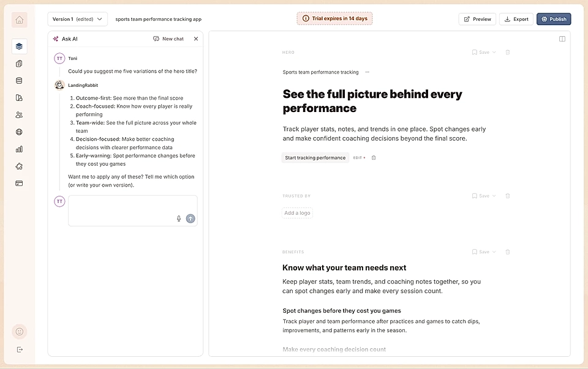Viewport: 588px width, 369px height.
Task: Click the Trial expires in 14 days banner
Action: [x=334, y=18]
